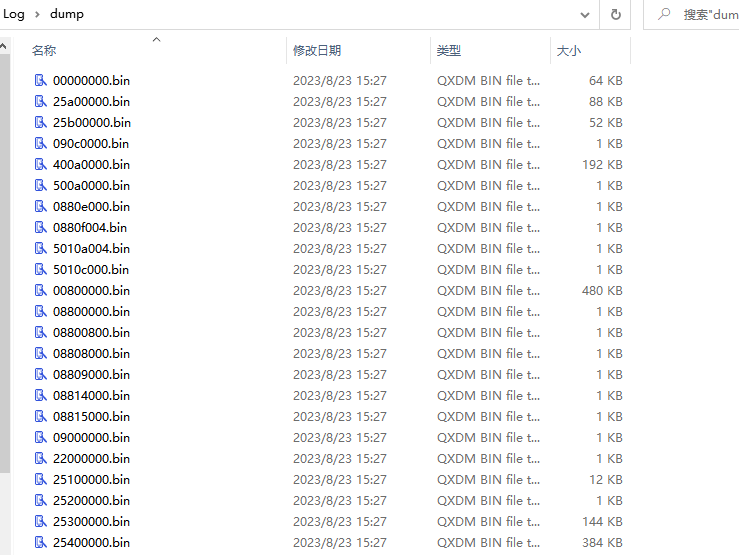Select file name 08814000.bin
Viewport: 739px width, 555px height.
tap(91, 396)
